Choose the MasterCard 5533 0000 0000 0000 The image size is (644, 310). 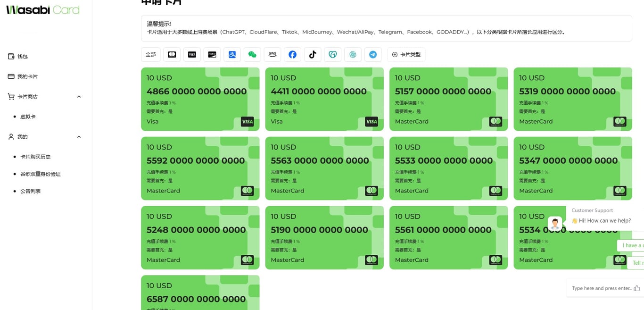coord(449,168)
